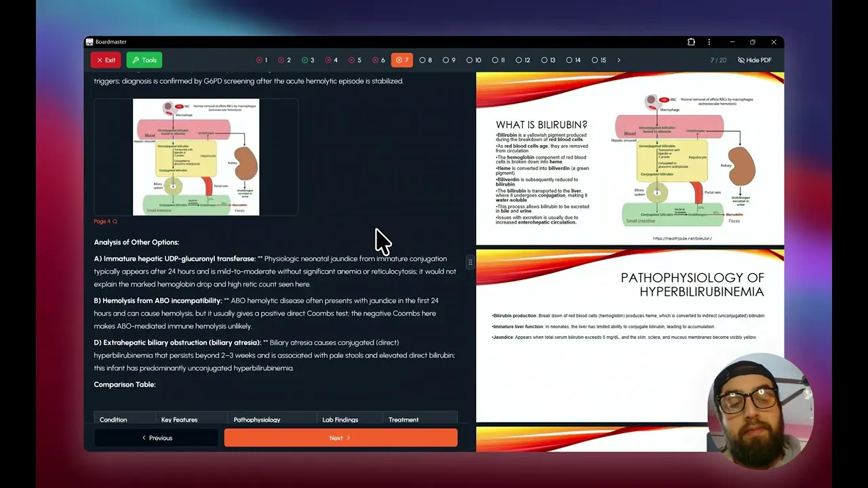Open unanswered question 12
868x488 pixels.
523,60
